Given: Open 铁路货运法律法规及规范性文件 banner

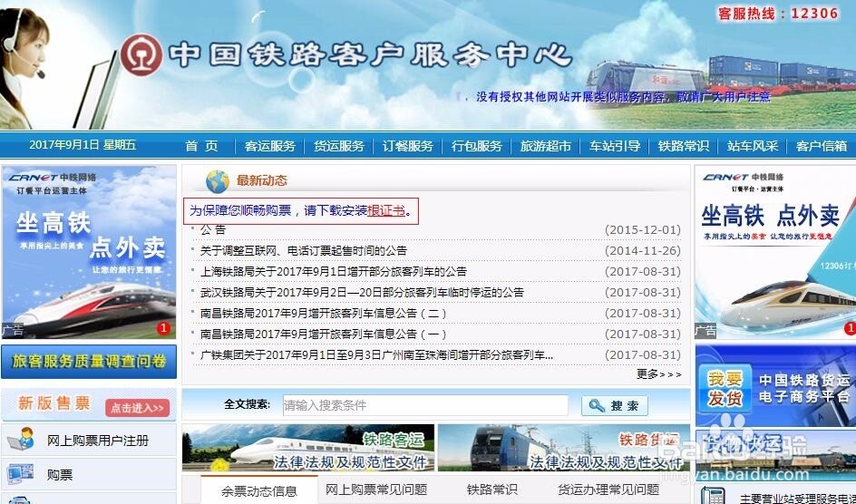Looking at the screenshot, I should point(563,448).
